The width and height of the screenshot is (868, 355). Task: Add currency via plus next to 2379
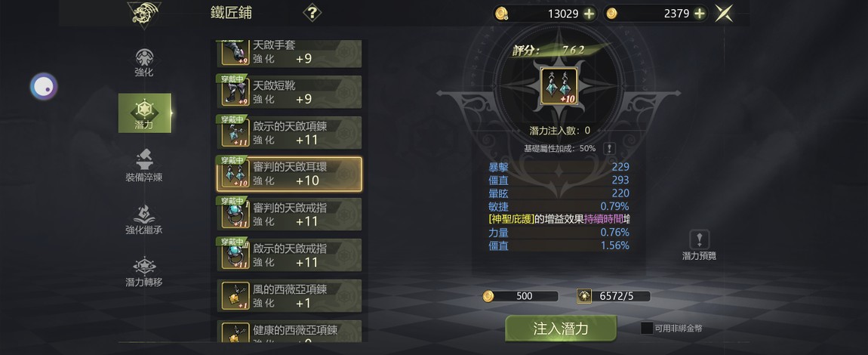coord(700,14)
